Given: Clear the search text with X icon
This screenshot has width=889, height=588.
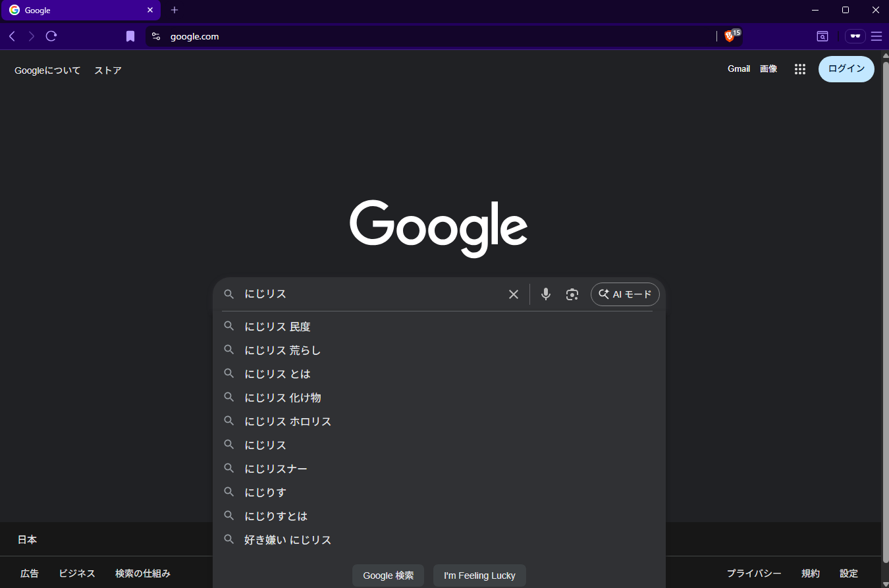Looking at the screenshot, I should coord(514,294).
